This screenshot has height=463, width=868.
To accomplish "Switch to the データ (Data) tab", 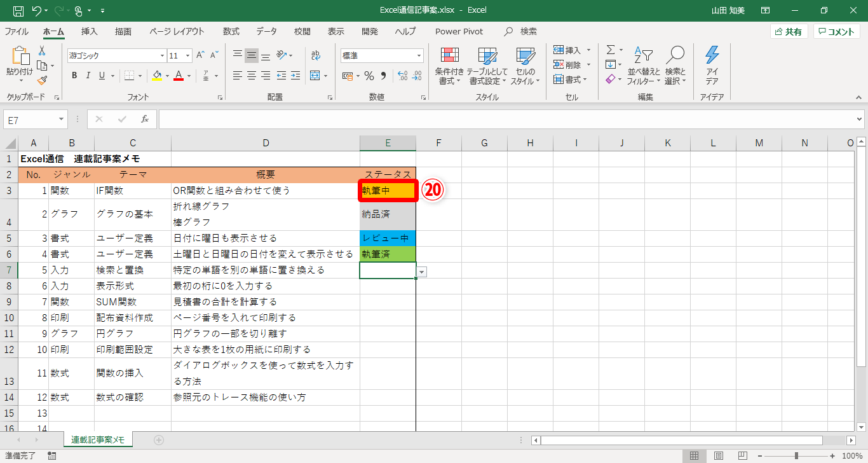I will pyautogui.click(x=267, y=32).
